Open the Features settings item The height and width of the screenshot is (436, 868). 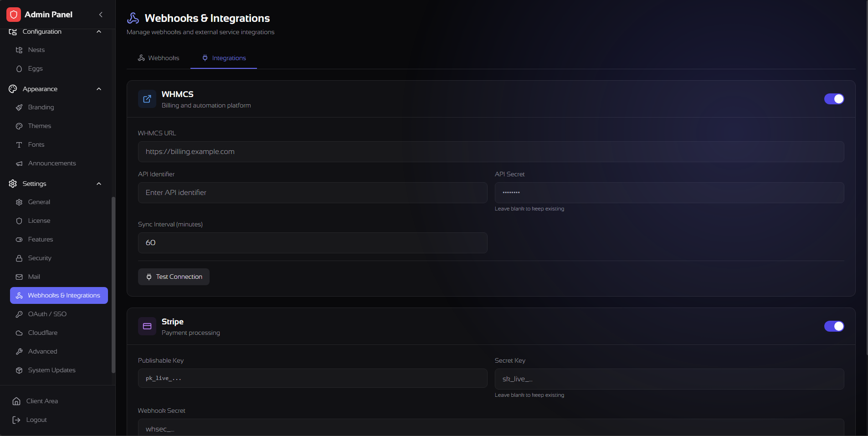pyautogui.click(x=59, y=240)
